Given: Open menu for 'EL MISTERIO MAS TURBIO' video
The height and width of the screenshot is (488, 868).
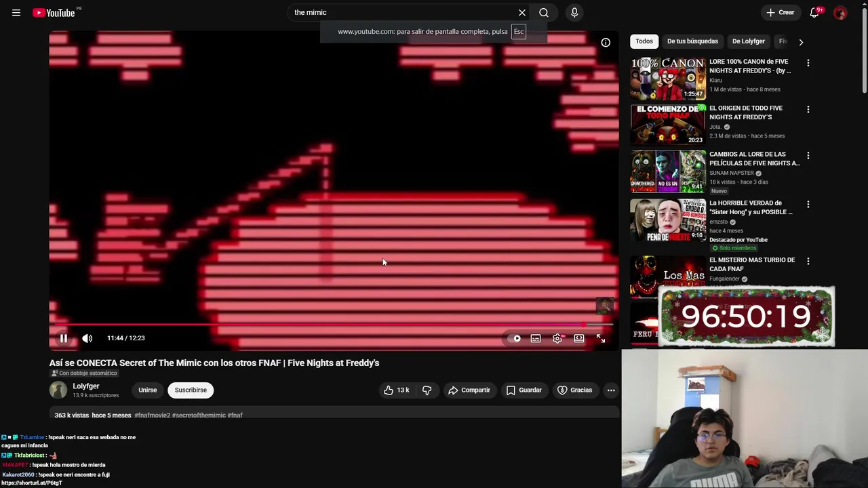Looking at the screenshot, I should click(808, 262).
